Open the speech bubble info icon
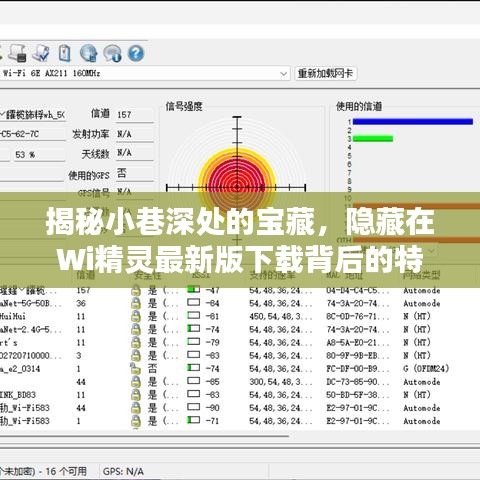Image resolution: width=480 pixels, height=480 pixels. click(112, 53)
